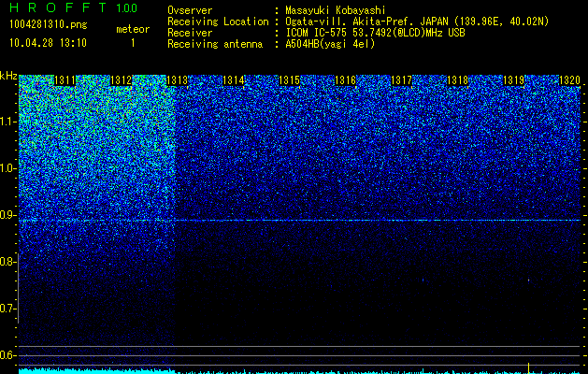The height and width of the screenshot is (374, 588).
Task: Click the 1318 time marker
Action: (457, 80)
